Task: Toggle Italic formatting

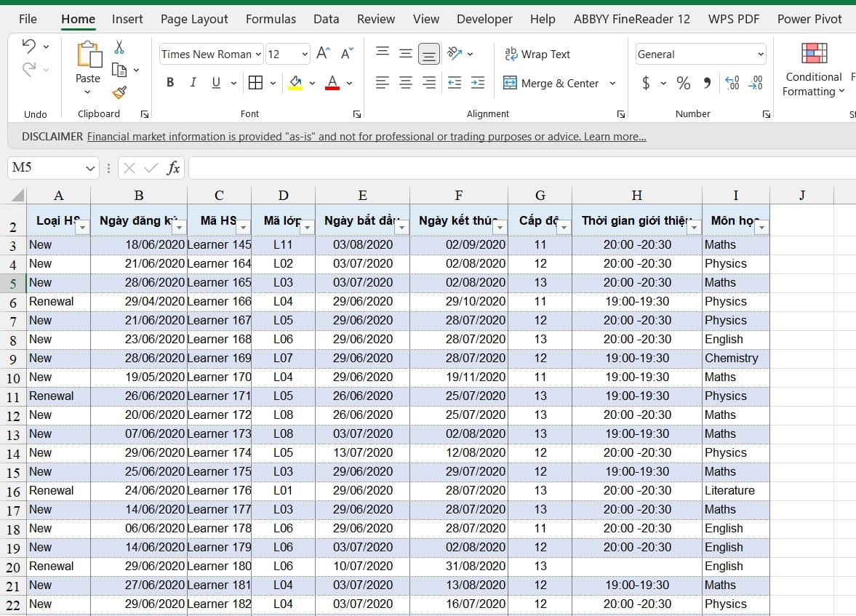Action: (193, 82)
